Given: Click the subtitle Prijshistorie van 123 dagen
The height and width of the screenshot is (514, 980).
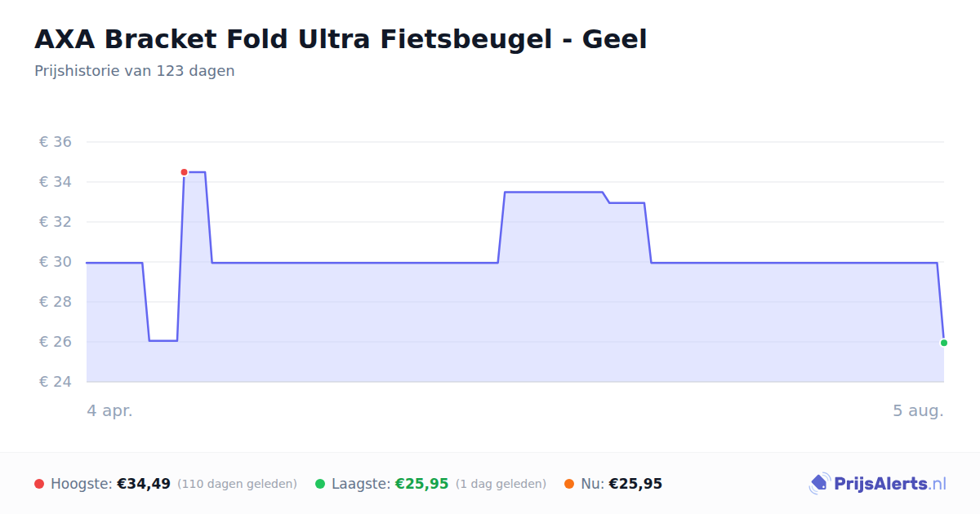Looking at the screenshot, I should point(135,71).
